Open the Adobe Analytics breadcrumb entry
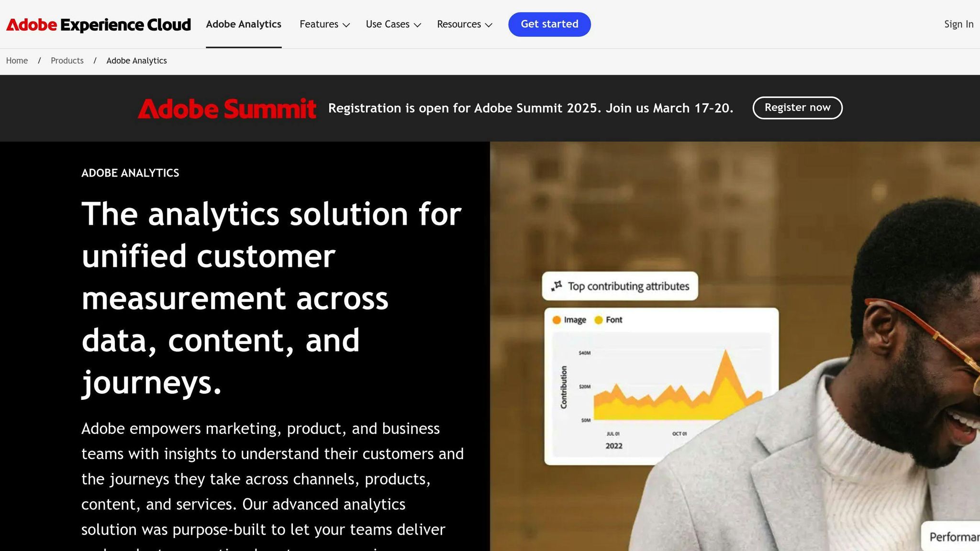The height and width of the screenshot is (551, 980). click(x=136, y=60)
